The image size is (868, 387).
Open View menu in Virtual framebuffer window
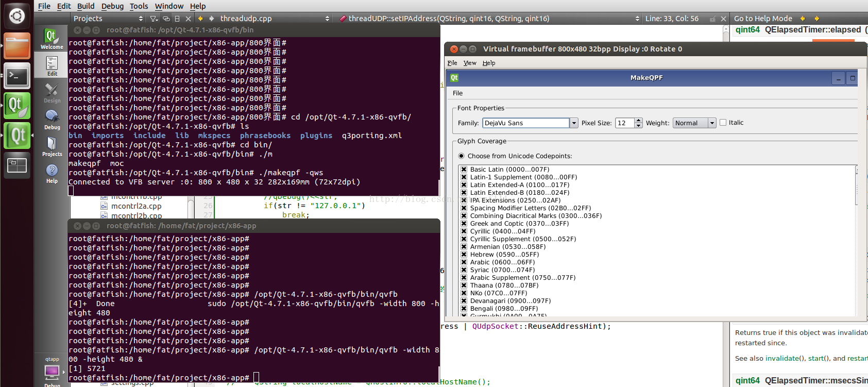coord(470,63)
